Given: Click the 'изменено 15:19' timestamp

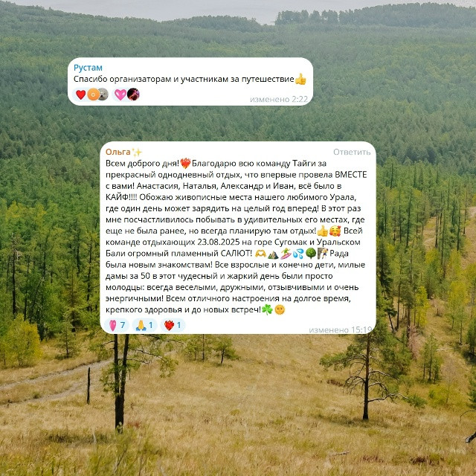Looking at the screenshot, I should (341, 329).
